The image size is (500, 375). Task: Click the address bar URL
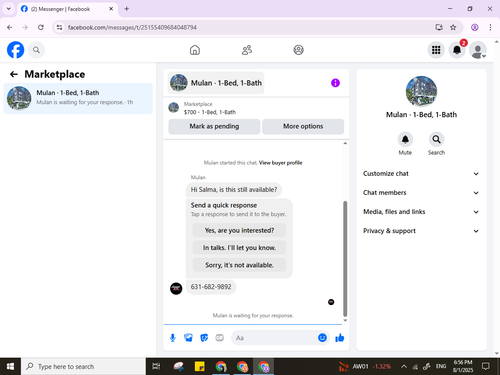click(x=132, y=27)
